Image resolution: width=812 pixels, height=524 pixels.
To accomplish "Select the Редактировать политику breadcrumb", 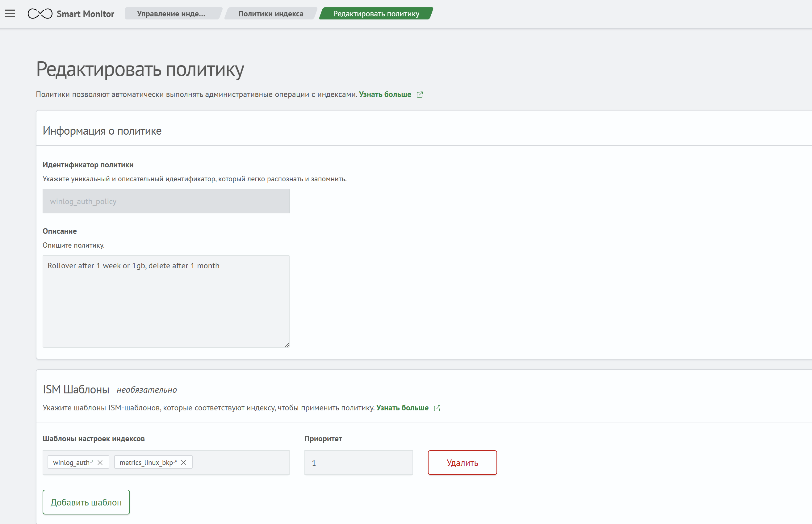I will (376, 14).
